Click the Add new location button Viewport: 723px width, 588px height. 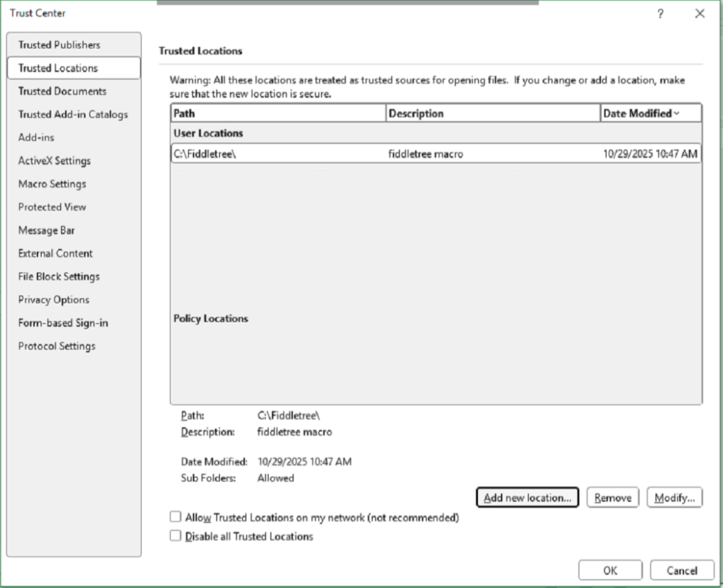point(527,498)
